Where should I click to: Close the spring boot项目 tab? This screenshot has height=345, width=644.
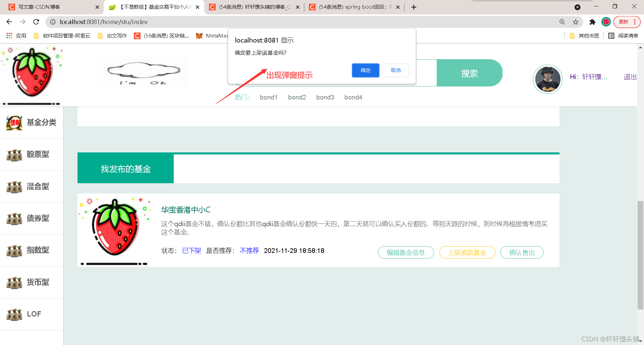[x=398, y=7]
